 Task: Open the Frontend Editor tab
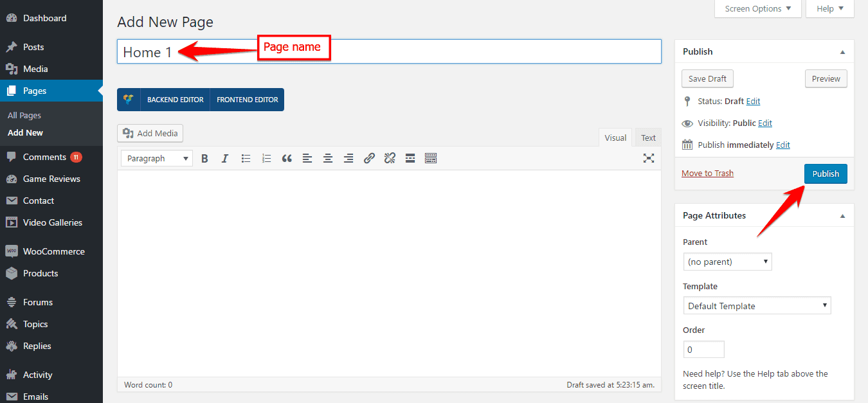click(246, 99)
